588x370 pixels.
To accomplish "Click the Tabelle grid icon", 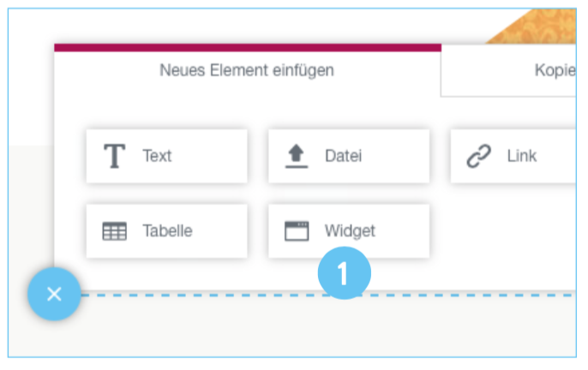I will pyautogui.click(x=114, y=231).
